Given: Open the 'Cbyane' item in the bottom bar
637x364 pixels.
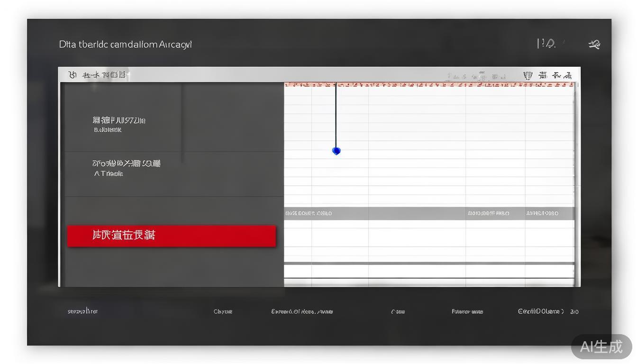Looking at the screenshot, I should pyautogui.click(x=223, y=311).
